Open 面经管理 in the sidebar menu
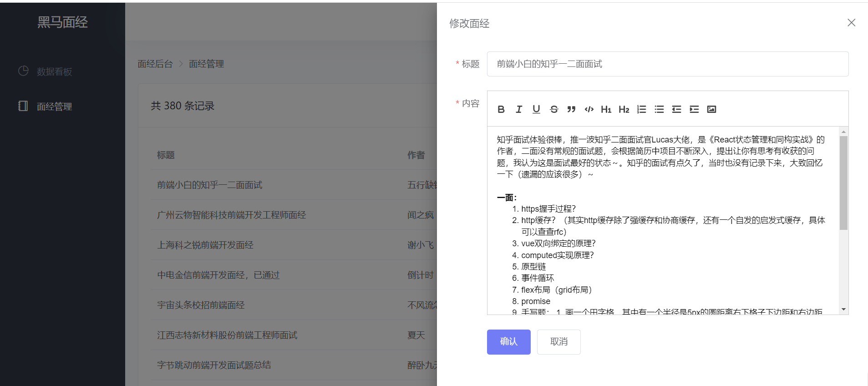The height and width of the screenshot is (386, 868). point(54,107)
